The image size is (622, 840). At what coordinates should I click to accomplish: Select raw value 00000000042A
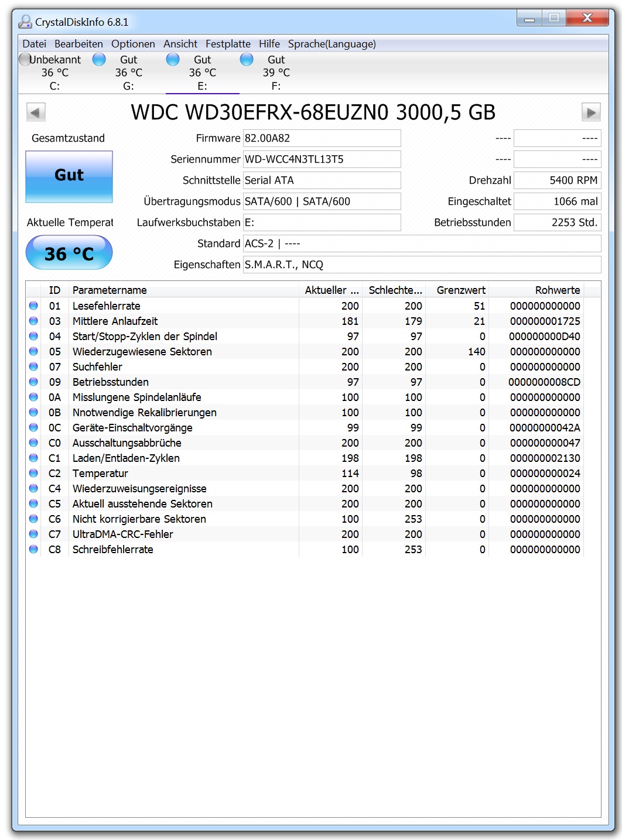coord(545,427)
